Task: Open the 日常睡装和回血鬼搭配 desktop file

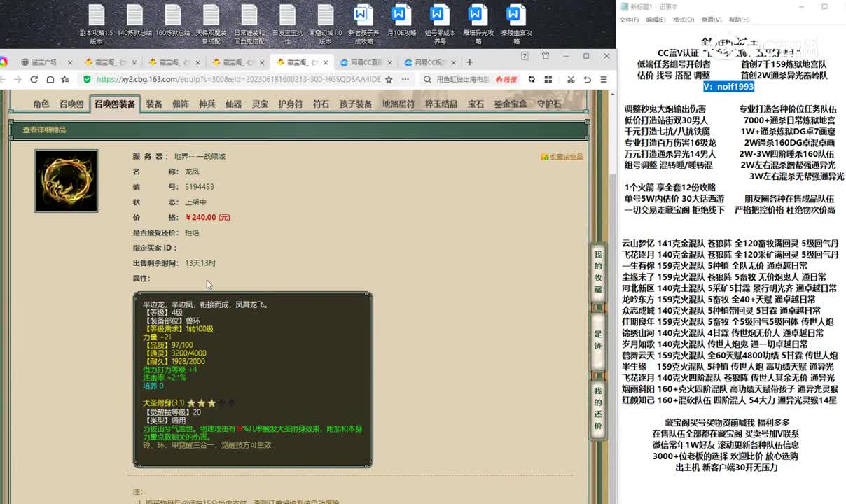Action: tap(249, 24)
